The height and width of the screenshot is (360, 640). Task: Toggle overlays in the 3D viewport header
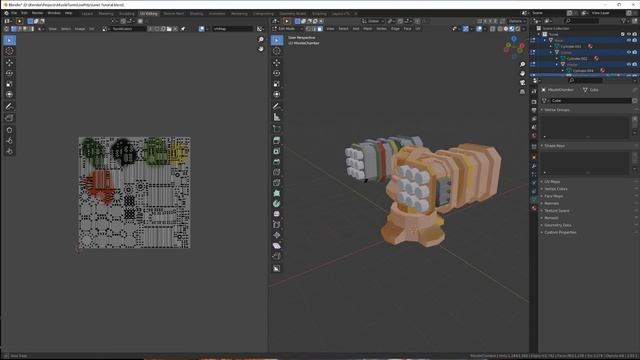pyautogui.click(x=479, y=29)
